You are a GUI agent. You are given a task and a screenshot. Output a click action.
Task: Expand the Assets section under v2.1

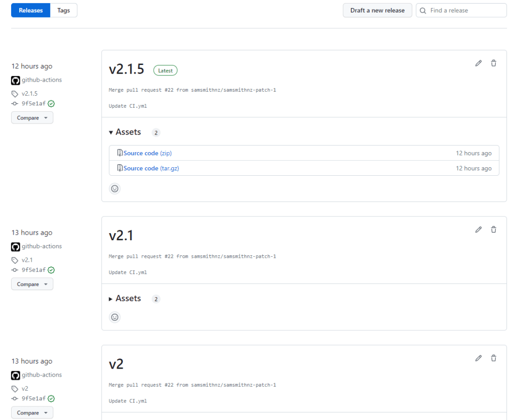(x=125, y=299)
